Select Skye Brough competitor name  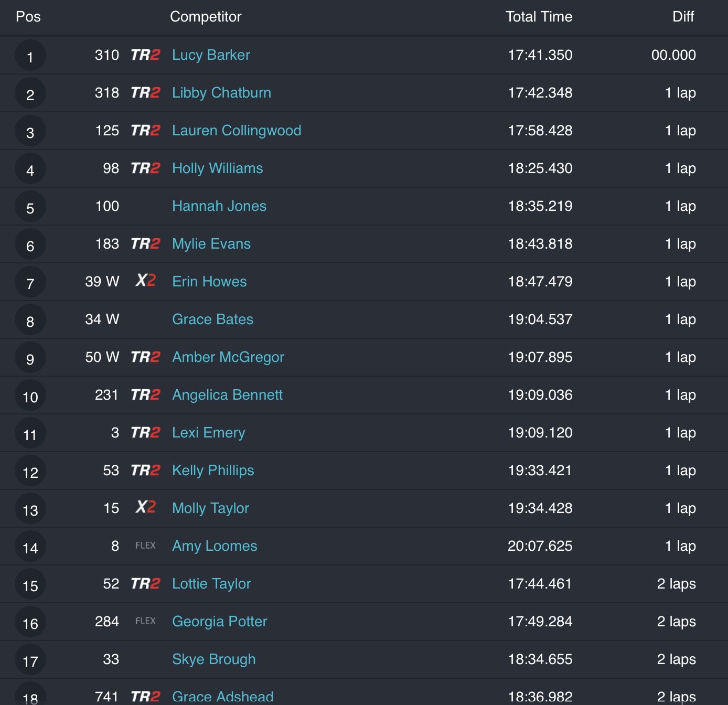point(213,659)
